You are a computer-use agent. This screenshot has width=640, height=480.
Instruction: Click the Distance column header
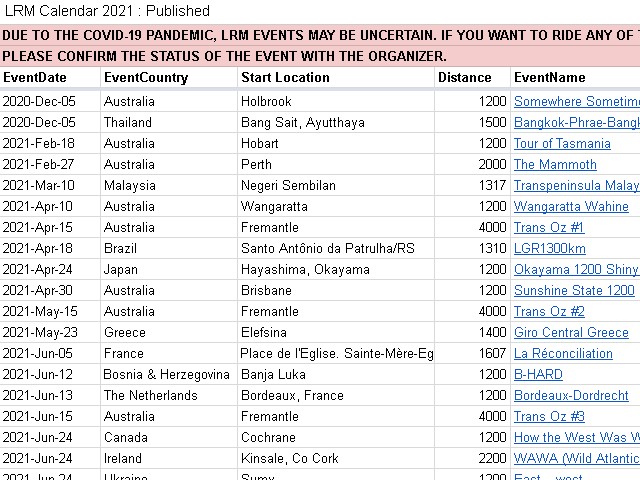click(464, 78)
